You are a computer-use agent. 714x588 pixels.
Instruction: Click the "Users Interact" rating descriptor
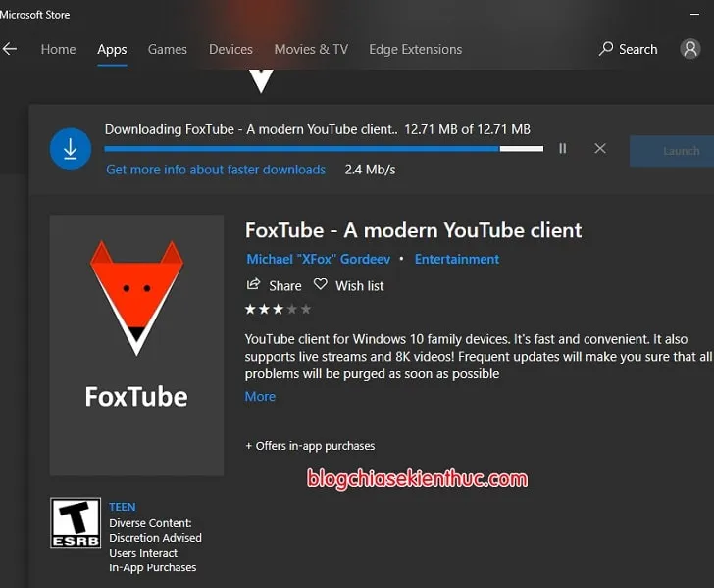point(143,553)
